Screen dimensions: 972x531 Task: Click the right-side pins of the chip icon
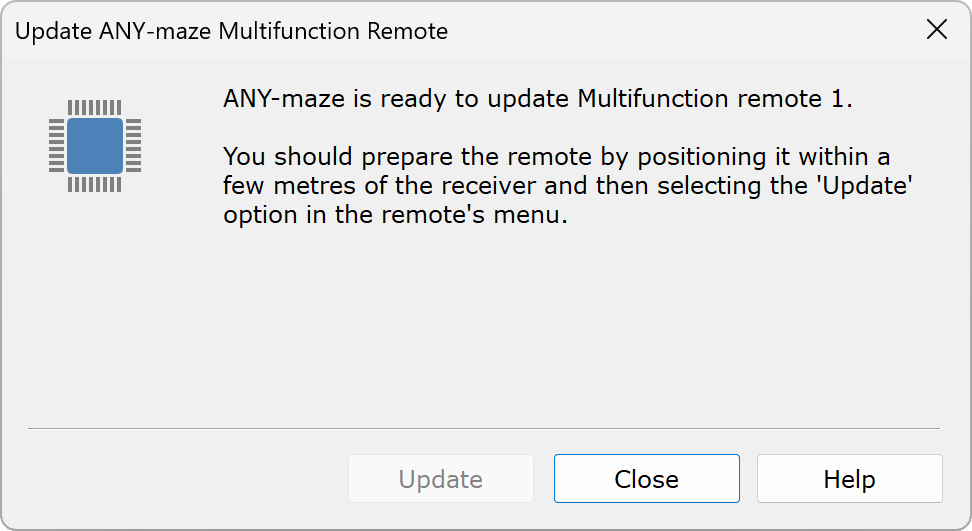coord(133,146)
